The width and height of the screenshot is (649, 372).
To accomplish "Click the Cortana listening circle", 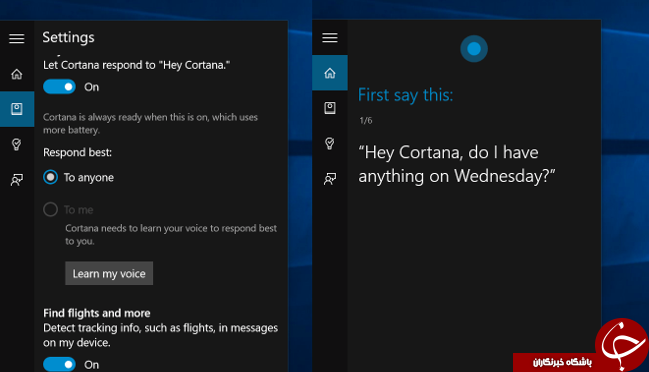I will click(474, 49).
